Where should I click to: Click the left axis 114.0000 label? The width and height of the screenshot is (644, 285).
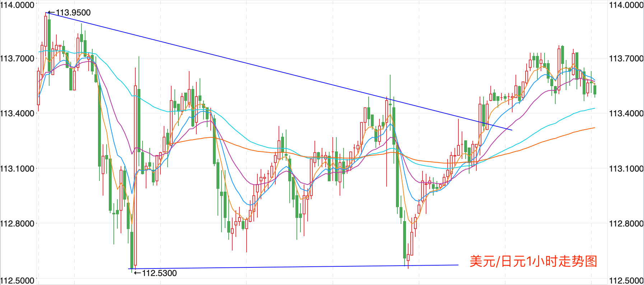coord(17,5)
